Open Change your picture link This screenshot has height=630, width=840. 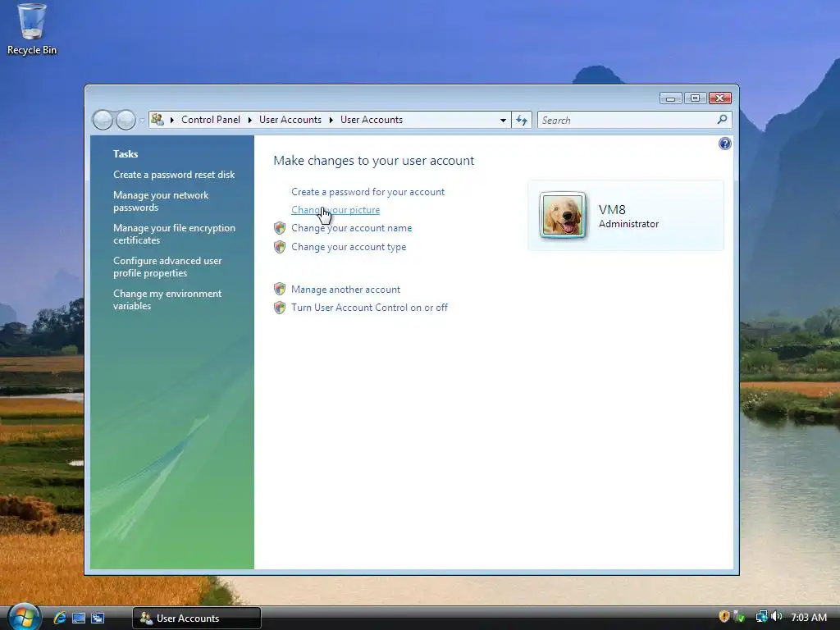[x=336, y=210]
